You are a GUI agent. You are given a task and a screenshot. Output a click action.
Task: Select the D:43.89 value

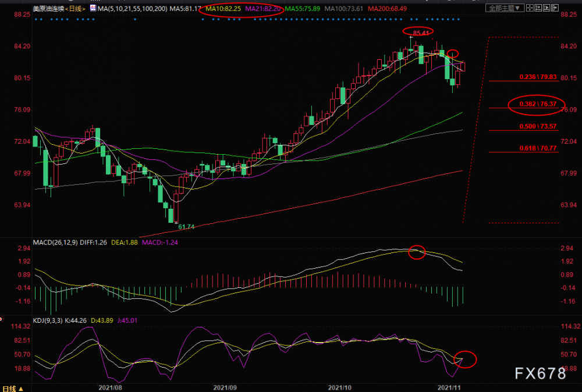point(102,320)
